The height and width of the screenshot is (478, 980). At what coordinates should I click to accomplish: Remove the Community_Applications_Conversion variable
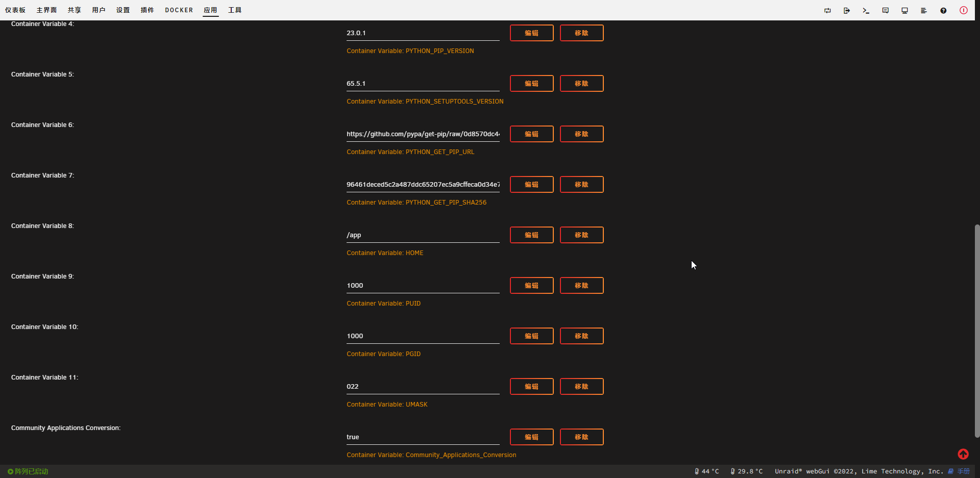point(581,437)
